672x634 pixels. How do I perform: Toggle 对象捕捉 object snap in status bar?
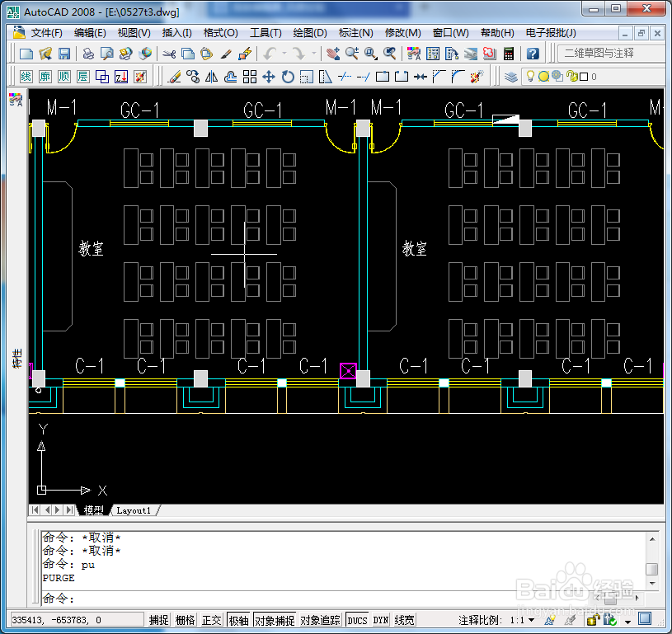point(275,620)
